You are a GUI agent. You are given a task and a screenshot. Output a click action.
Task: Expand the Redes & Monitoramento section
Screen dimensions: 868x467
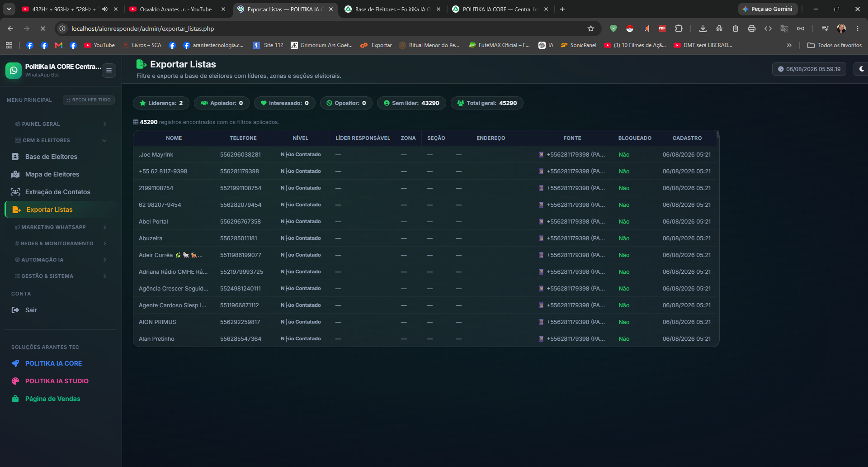61,243
